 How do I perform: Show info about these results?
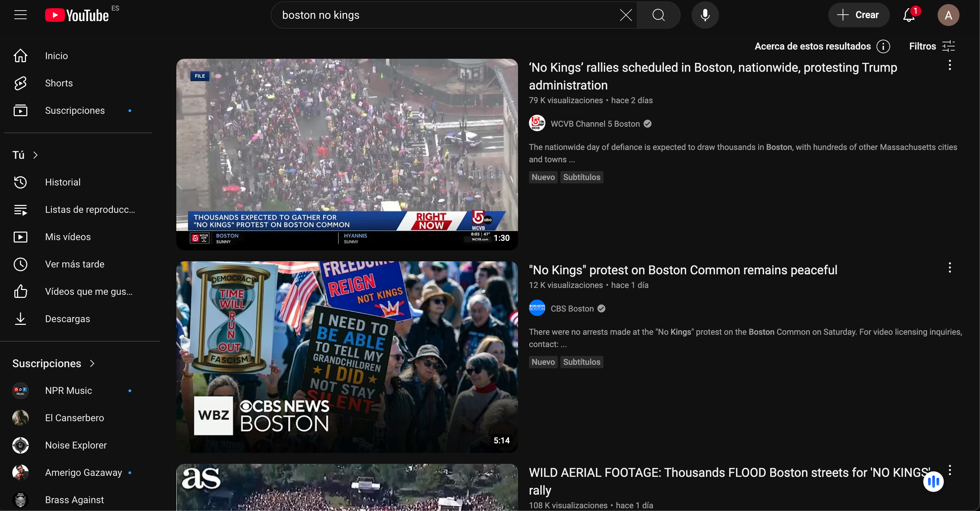[x=883, y=46]
